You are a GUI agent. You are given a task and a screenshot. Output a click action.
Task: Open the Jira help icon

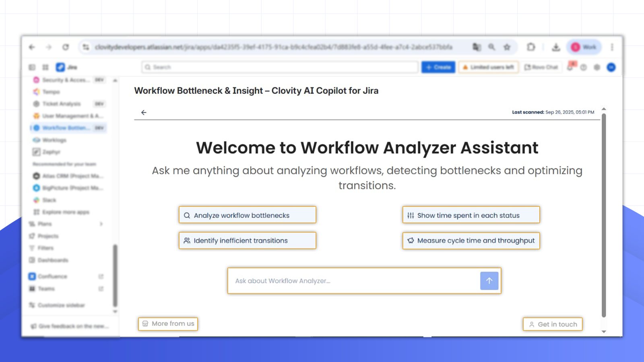584,67
